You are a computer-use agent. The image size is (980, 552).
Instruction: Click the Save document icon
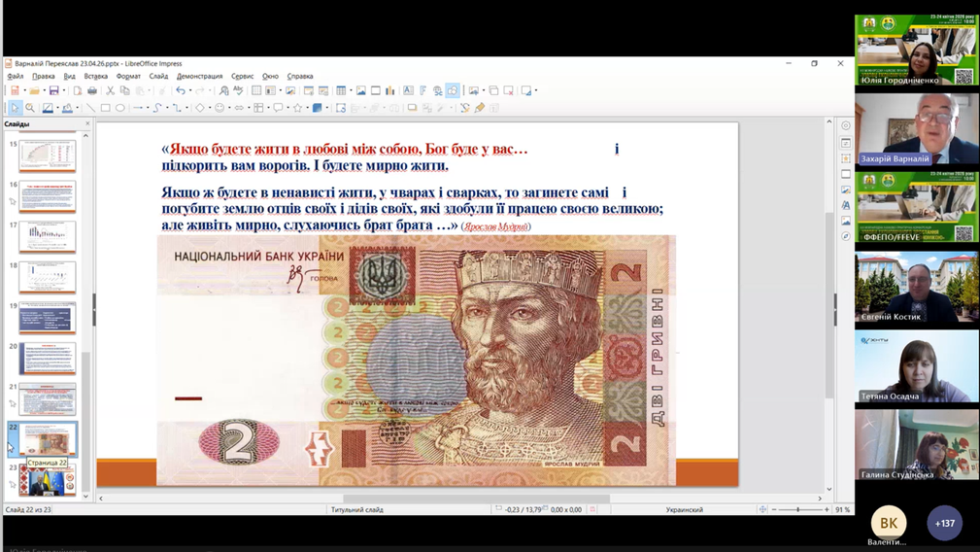53,90
